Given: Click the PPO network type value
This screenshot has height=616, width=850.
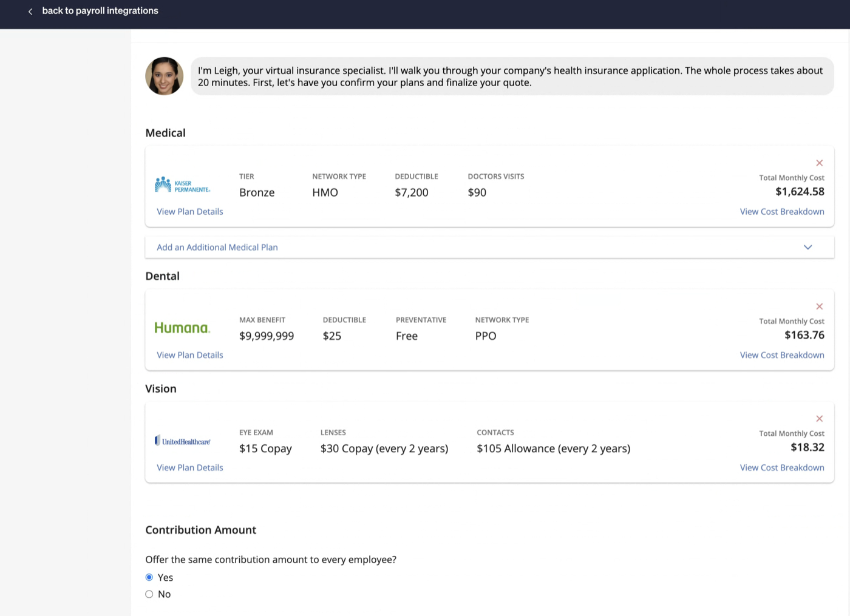Looking at the screenshot, I should 486,336.
